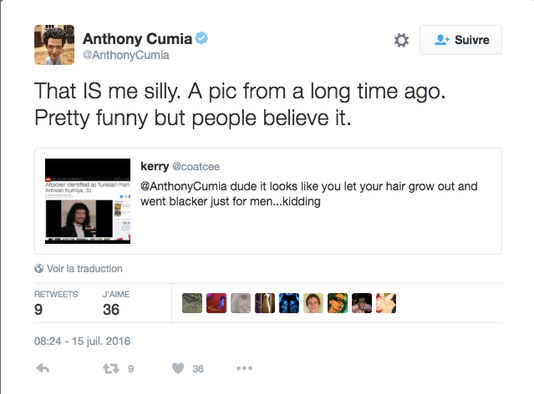Follow Anthony Cumia with the Suivre button
This screenshot has height=394, width=534.
pos(460,40)
